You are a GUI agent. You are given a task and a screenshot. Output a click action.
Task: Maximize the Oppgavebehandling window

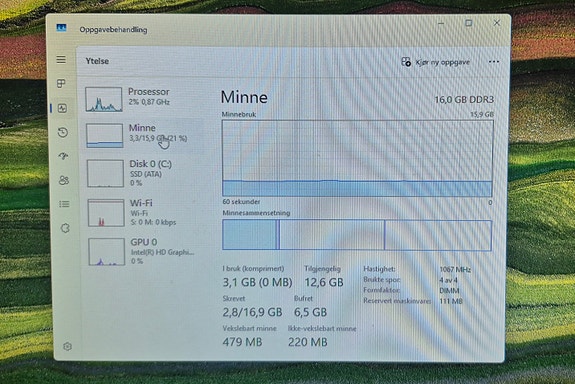click(469, 23)
